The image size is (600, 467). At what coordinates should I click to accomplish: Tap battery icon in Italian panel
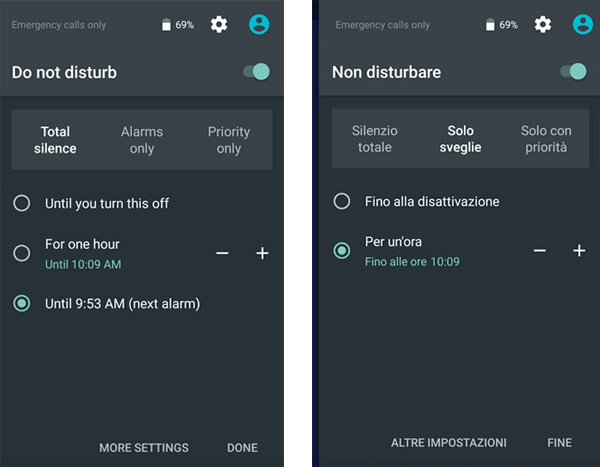(490, 25)
